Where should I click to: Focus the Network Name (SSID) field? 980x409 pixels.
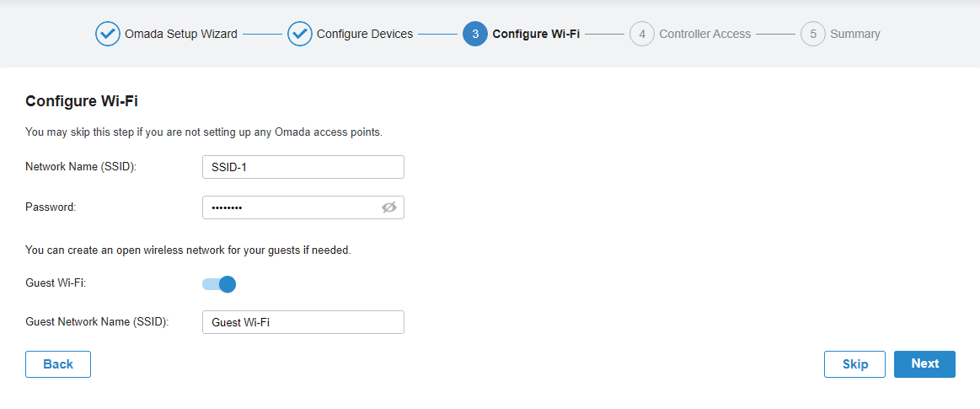[303, 167]
